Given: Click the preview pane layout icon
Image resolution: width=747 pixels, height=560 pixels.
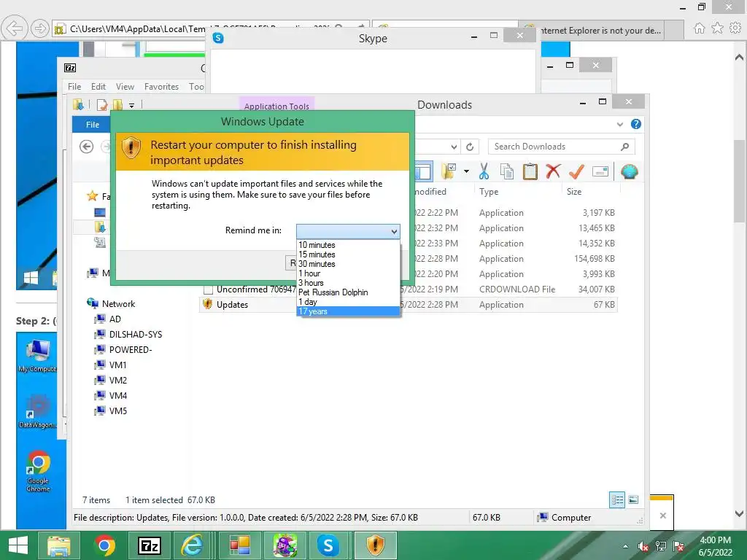Looking at the screenshot, I should (423, 171).
